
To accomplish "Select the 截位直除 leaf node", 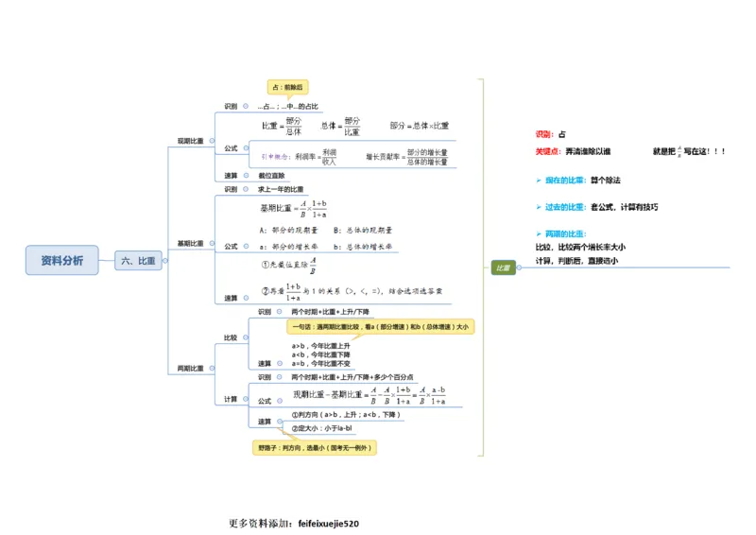I will click(x=271, y=175).
